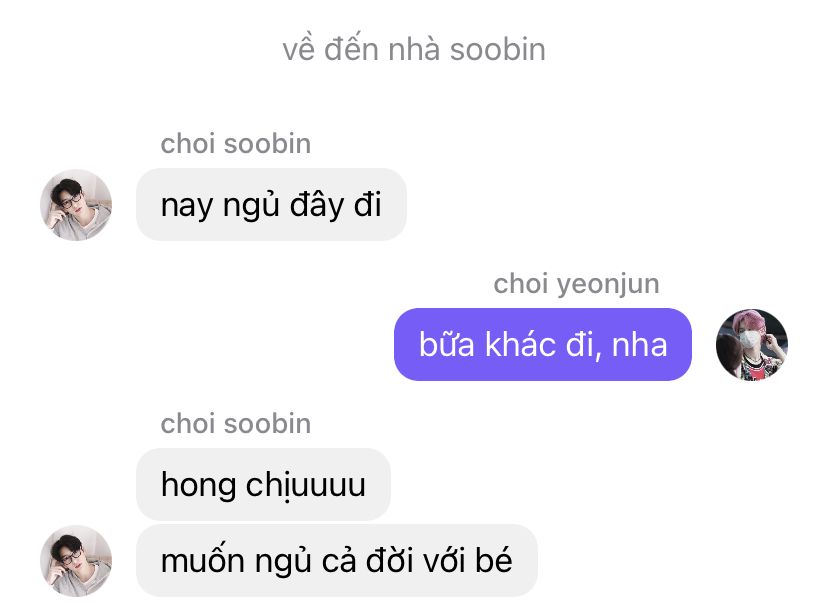Tap the 'hong chịuuuu' message bubble

click(x=264, y=484)
